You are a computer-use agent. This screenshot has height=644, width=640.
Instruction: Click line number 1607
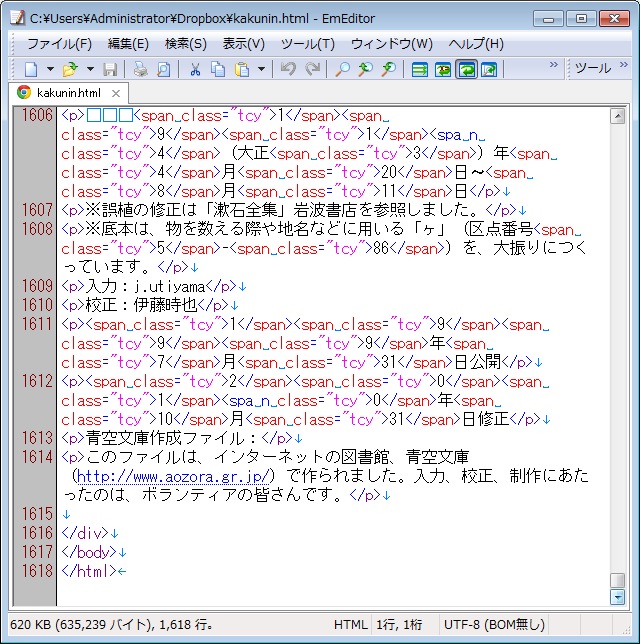click(x=37, y=210)
